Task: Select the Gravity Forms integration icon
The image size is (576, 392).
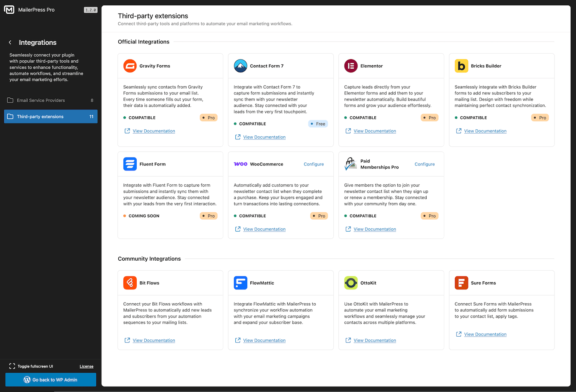Action: coord(130,66)
